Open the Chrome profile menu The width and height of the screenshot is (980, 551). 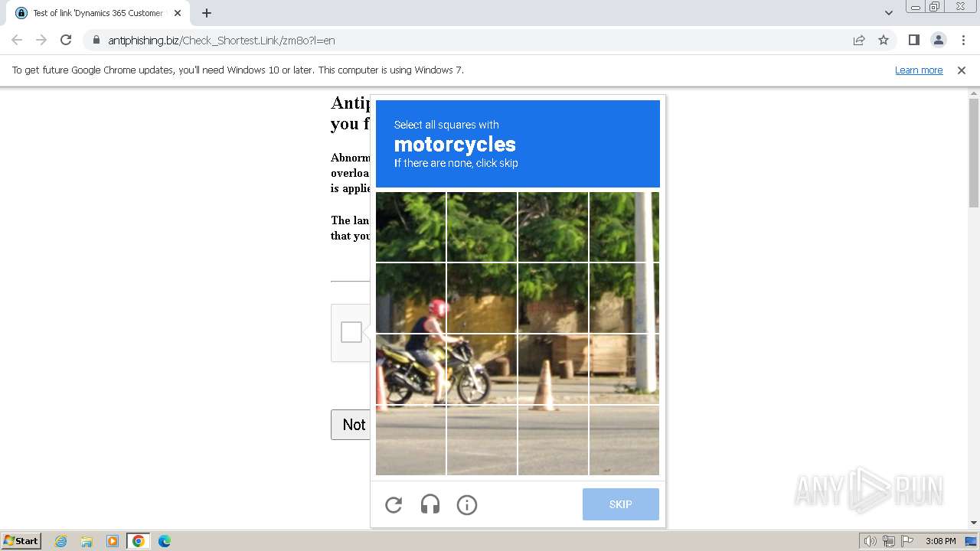938,40
